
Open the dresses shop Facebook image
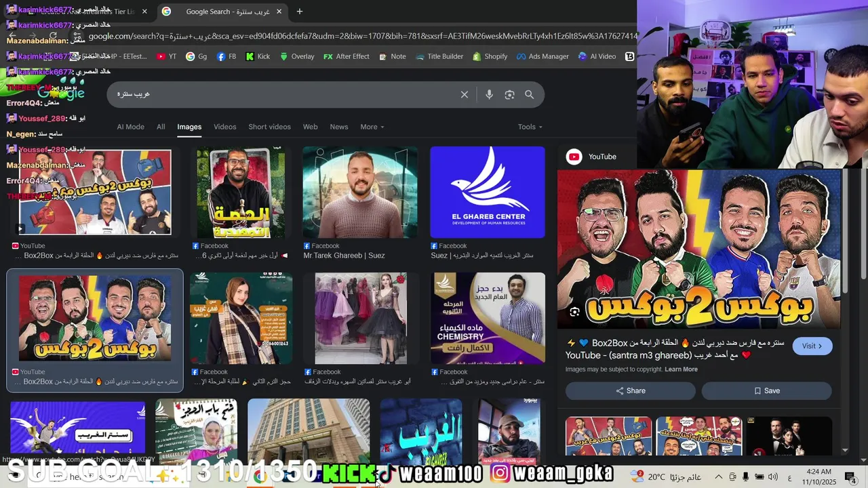(x=361, y=319)
